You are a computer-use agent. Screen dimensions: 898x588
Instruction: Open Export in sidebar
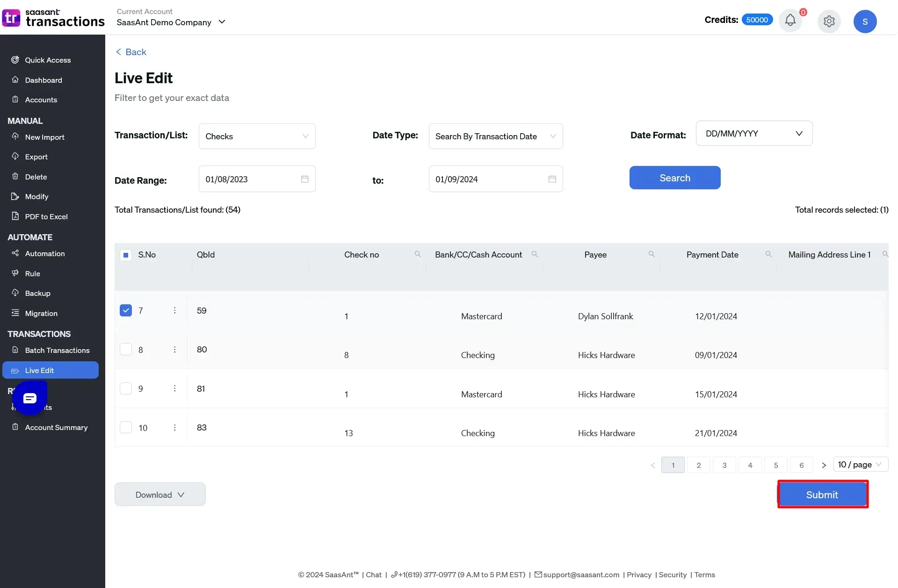[36, 157]
